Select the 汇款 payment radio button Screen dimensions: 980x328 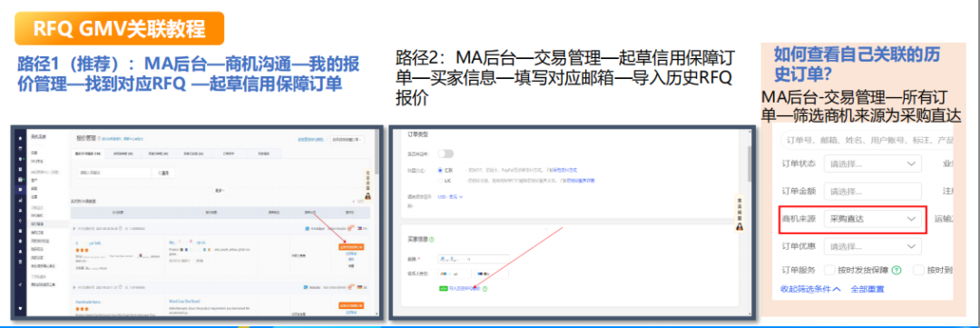[x=440, y=170]
